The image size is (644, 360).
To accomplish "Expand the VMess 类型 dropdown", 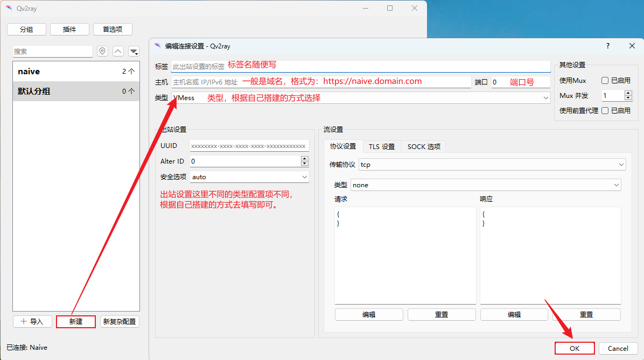I will [x=545, y=98].
